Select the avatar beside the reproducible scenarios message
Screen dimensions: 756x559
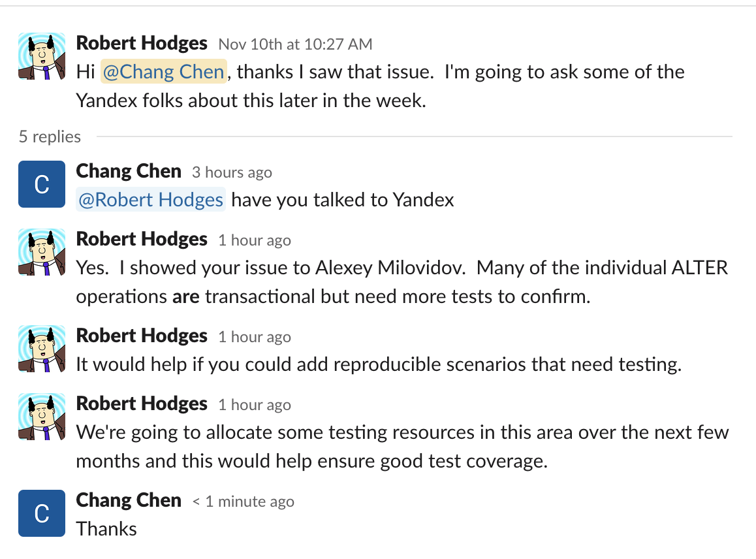(41, 349)
